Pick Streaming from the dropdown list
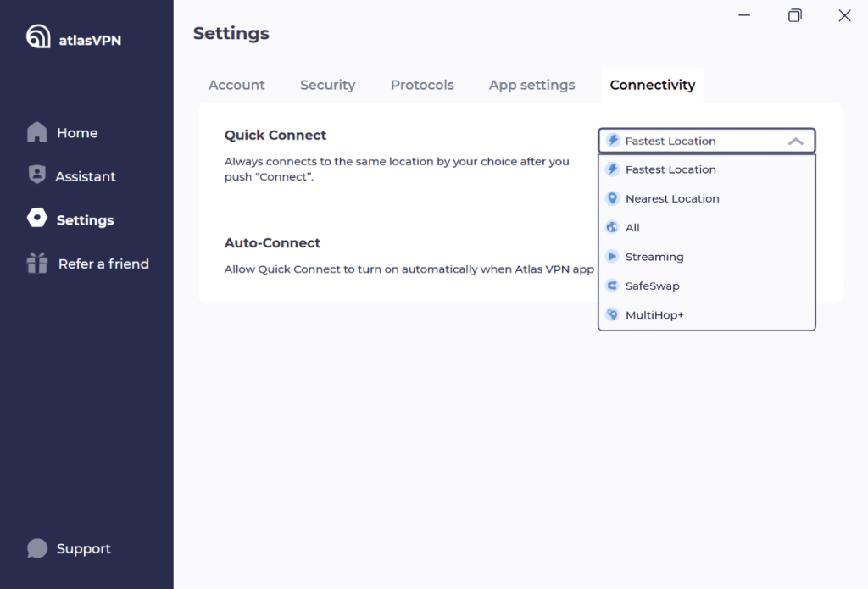The width and height of the screenshot is (868, 589). pos(707,256)
